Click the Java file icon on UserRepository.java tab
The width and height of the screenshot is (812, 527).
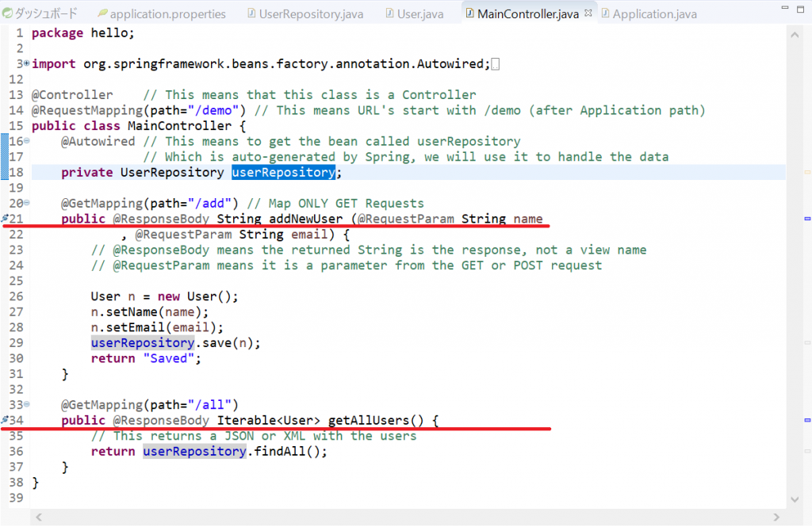click(251, 14)
